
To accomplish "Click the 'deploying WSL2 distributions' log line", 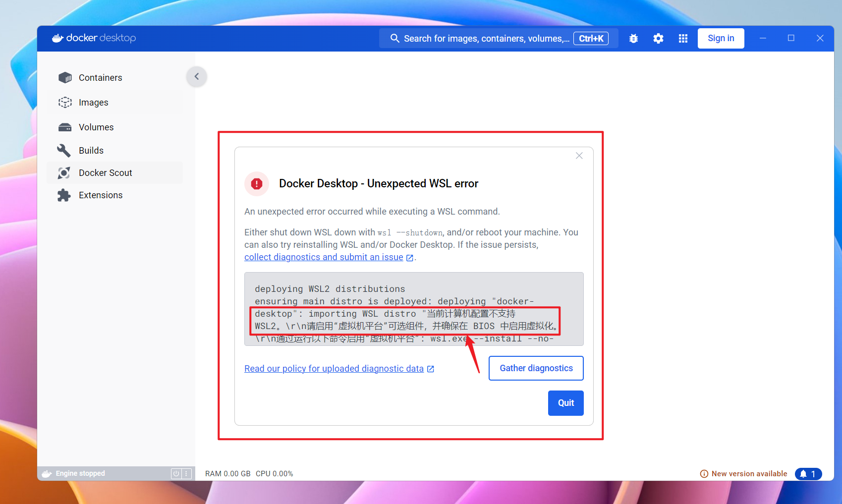I will tap(330, 289).
